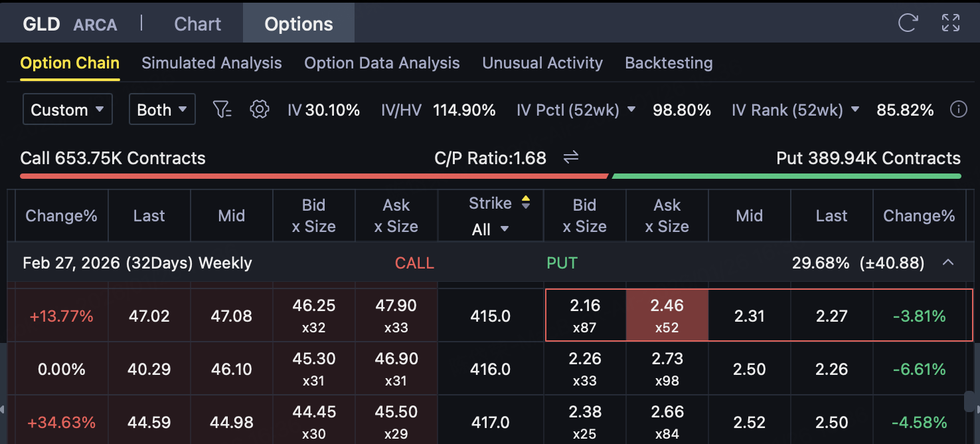Collapse the Feb 27, 2026 expiration row

tap(948, 263)
